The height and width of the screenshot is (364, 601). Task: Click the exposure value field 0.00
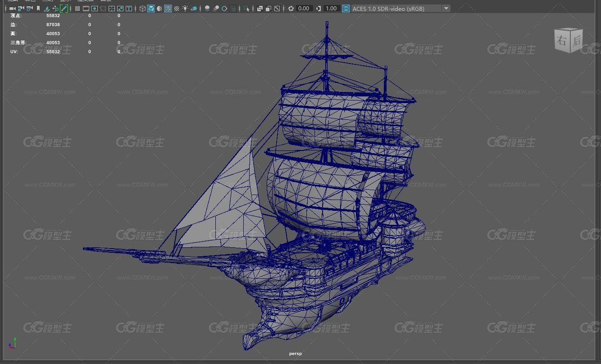pyautogui.click(x=304, y=8)
